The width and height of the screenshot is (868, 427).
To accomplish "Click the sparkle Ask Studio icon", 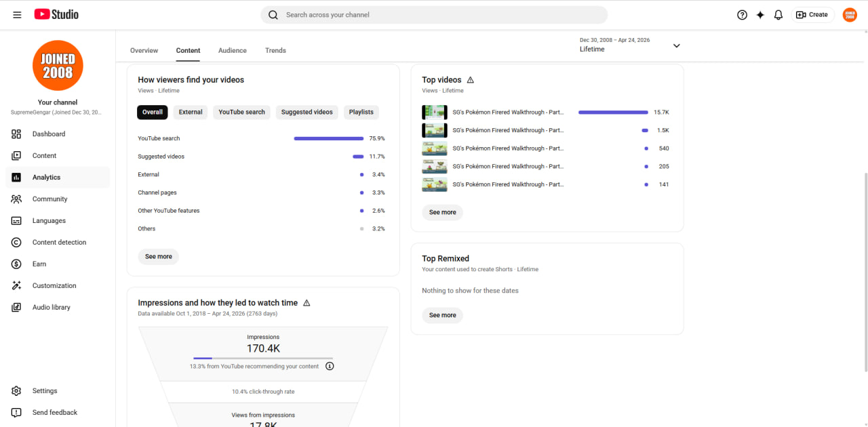I will click(760, 15).
